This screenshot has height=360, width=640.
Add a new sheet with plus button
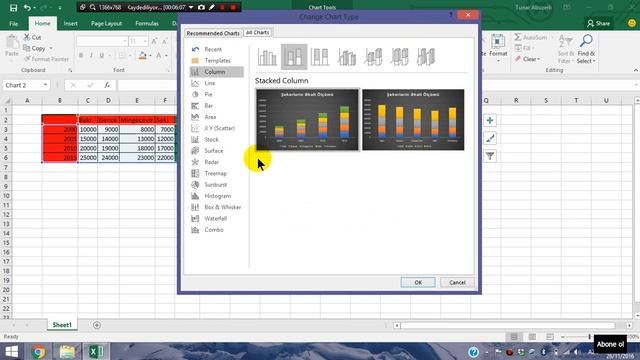[97, 325]
